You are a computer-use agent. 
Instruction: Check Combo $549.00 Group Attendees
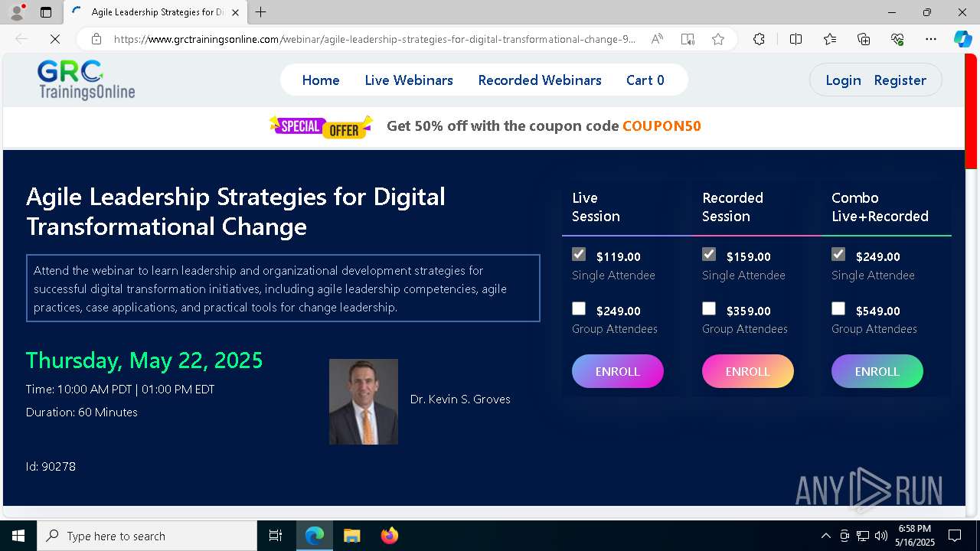838,308
